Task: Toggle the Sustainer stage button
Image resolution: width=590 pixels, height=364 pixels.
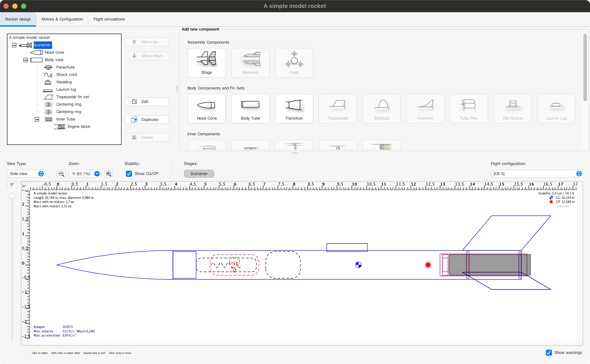Action: click(x=199, y=173)
